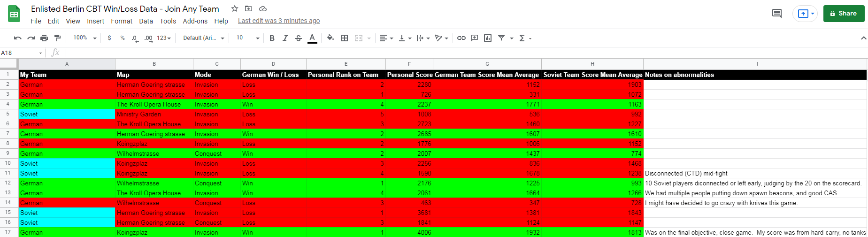868x237 pixels.
Task: Open the Add-ons menu
Action: [195, 21]
